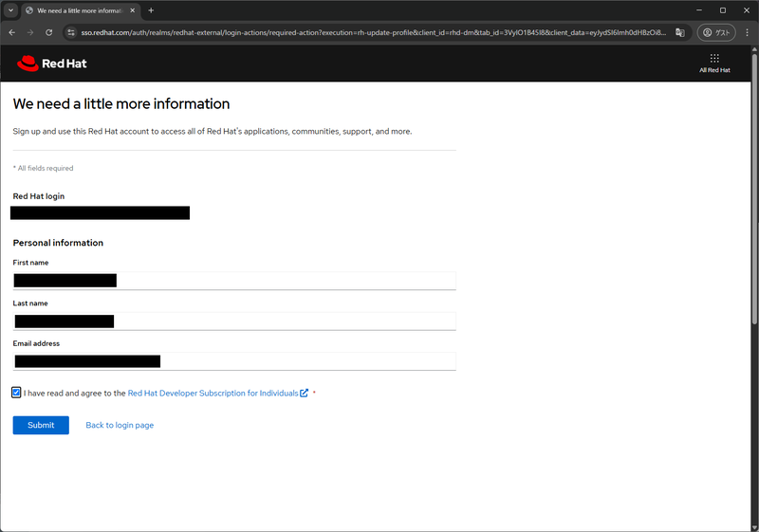The width and height of the screenshot is (759, 532).
Task: Open Red Hat Developer Subscription for Individuals link
Action: [213, 394]
